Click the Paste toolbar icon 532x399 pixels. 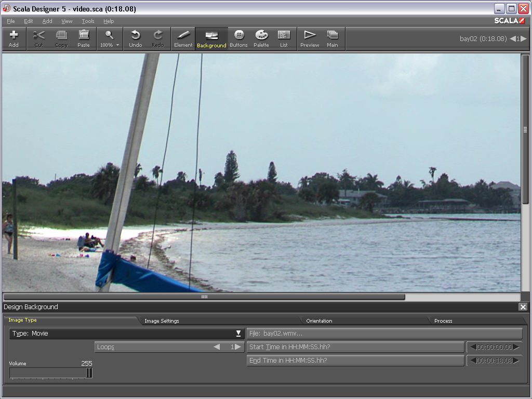coord(84,38)
